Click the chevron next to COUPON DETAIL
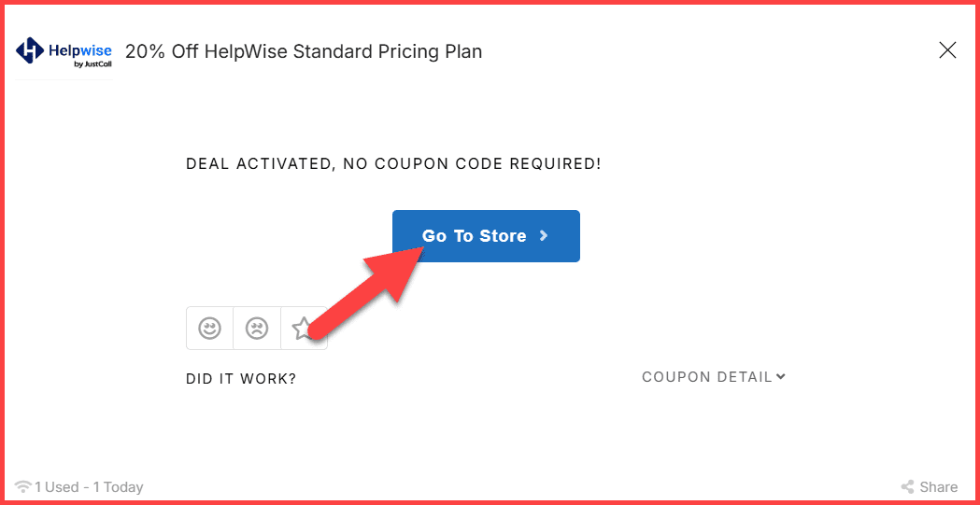The width and height of the screenshot is (980, 505). [x=781, y=376]
